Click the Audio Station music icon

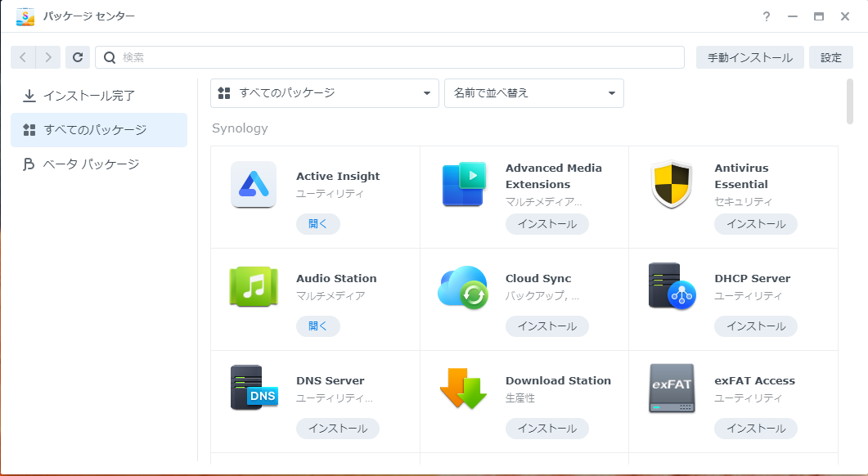click(254, 287)
